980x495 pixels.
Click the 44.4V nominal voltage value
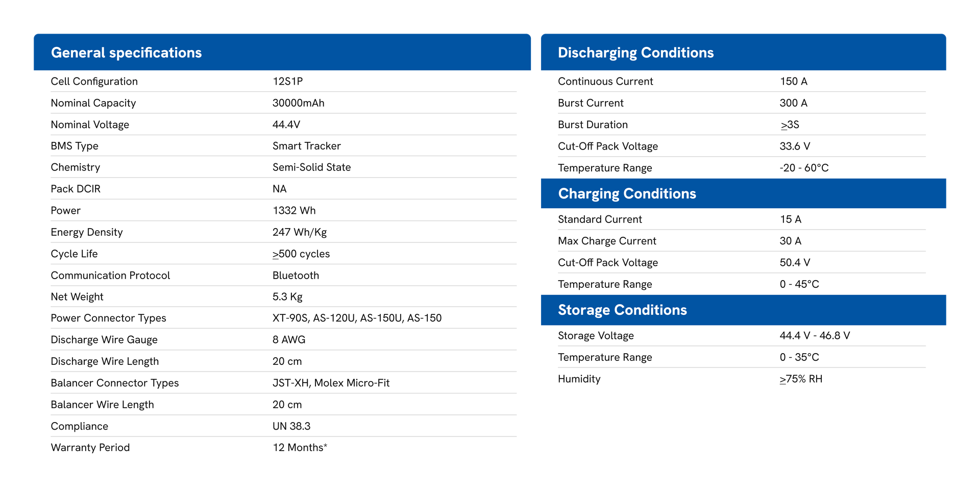tap(286, 125)
